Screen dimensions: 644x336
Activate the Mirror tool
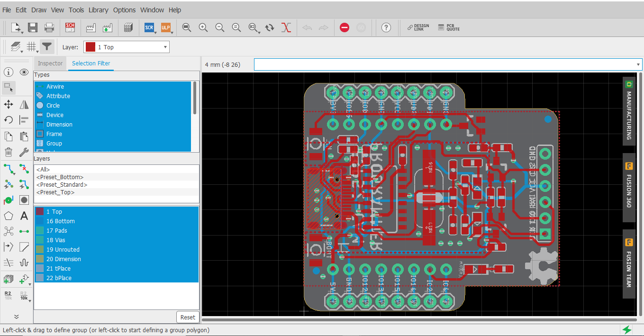24,104
